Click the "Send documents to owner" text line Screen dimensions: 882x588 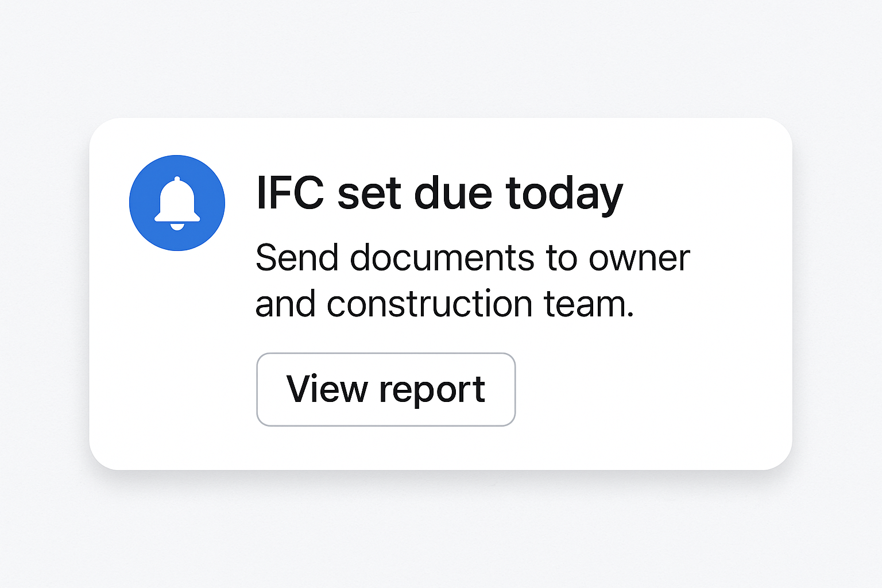pyautogui.click(x=472, y=258)
